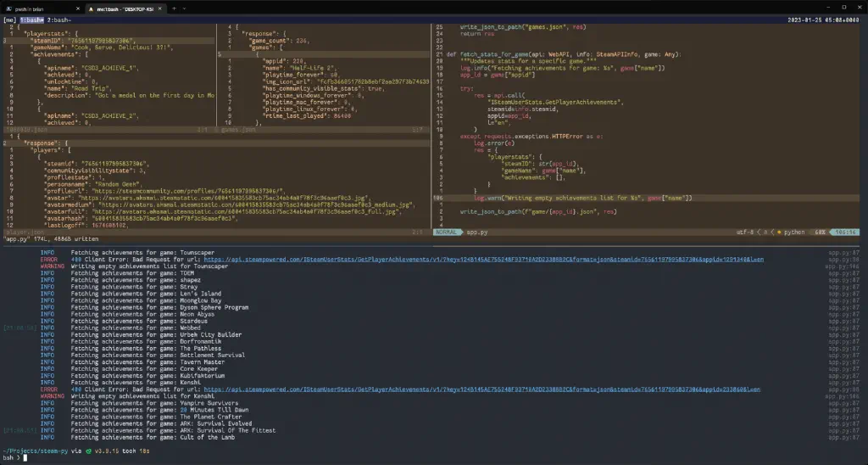Click the "personaname": "Random Geek" line

tap(92, 184)
